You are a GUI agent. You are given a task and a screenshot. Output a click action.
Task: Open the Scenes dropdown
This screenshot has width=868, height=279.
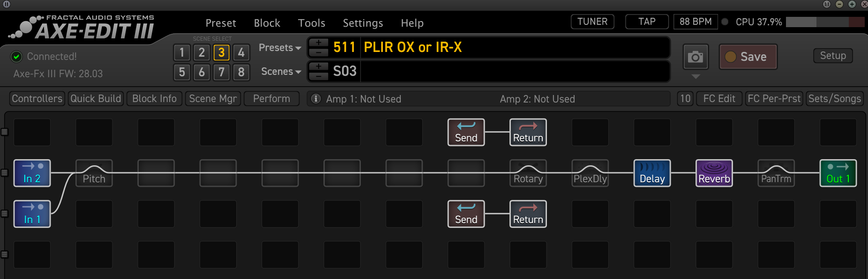coord(281,72)
